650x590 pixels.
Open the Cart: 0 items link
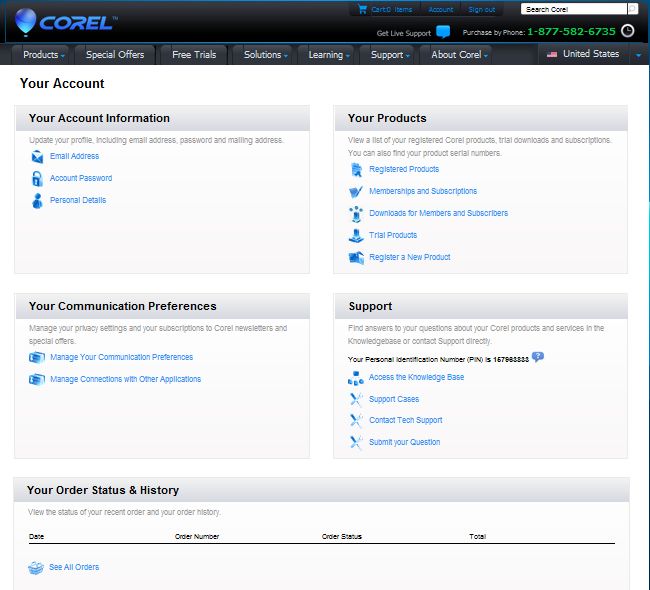point(391,10)
